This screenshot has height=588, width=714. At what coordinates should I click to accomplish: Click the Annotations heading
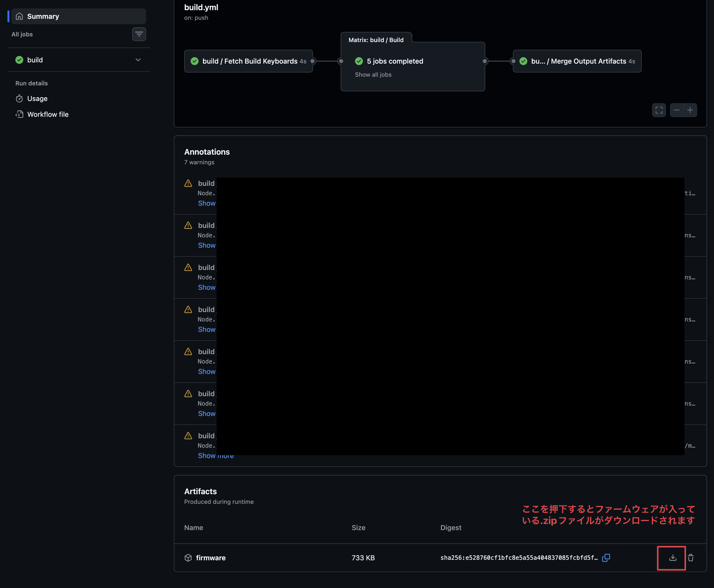207,152
